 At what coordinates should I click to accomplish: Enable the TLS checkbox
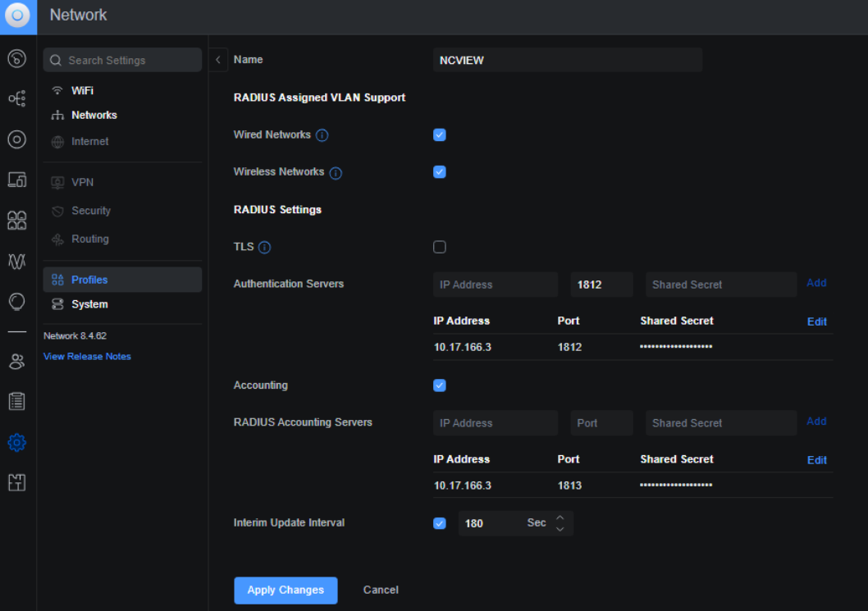click(x=440, y=247)
